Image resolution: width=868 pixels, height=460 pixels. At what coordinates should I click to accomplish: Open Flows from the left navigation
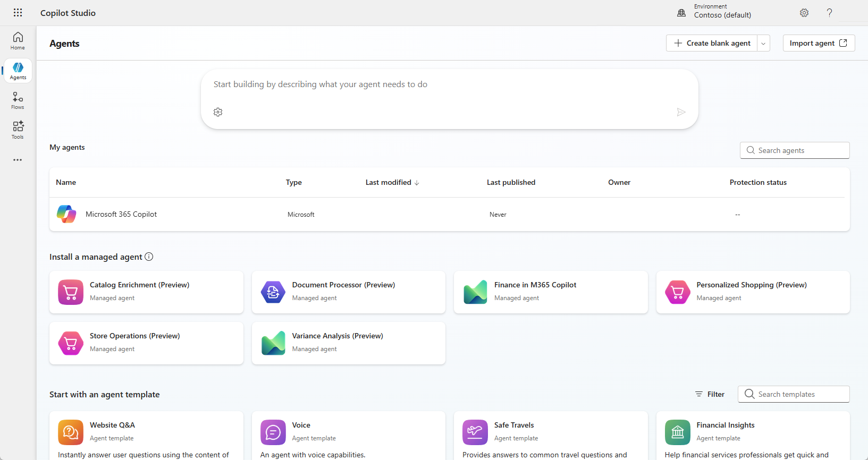(18, 100)
